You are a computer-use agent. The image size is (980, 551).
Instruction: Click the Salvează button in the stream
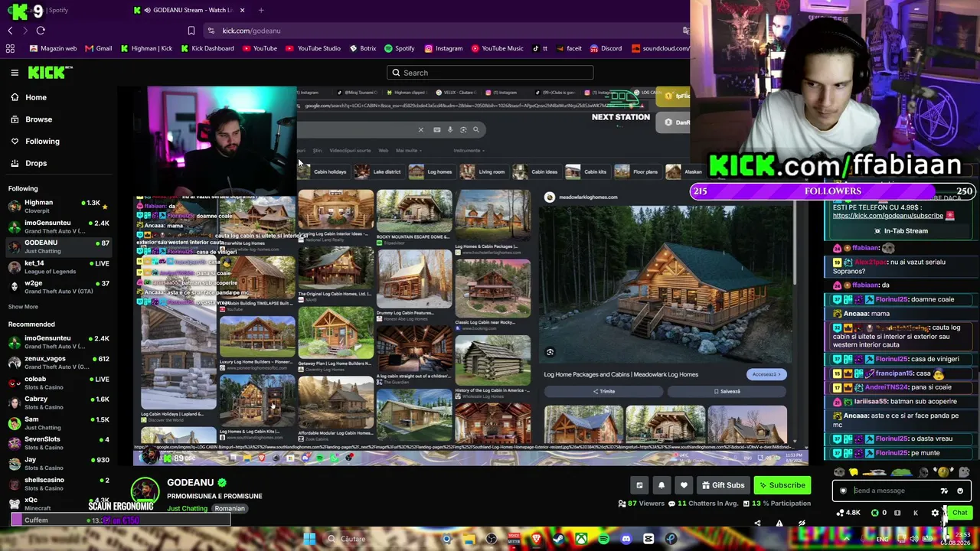(x=727, y=391)
